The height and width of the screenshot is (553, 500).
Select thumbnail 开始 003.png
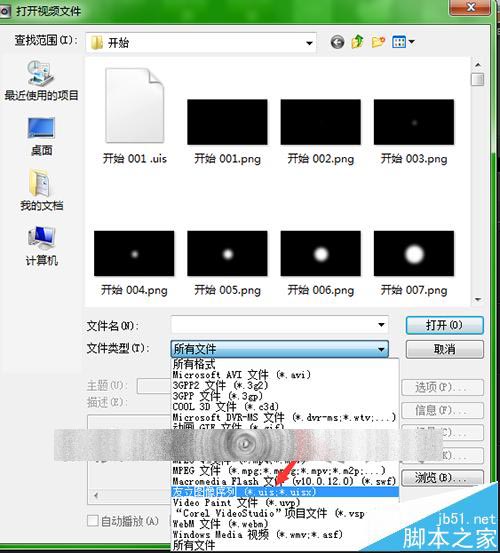(x=414, y=132)
